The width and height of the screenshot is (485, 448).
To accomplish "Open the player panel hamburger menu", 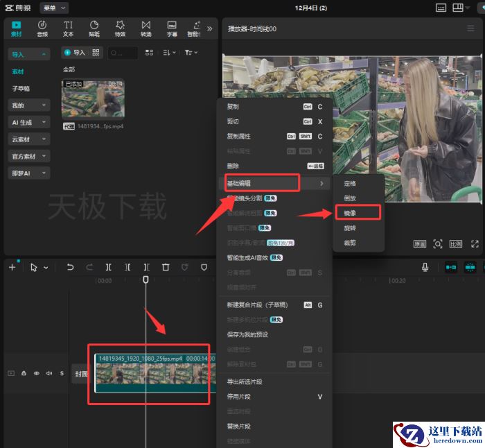I will tap(470, 28).
